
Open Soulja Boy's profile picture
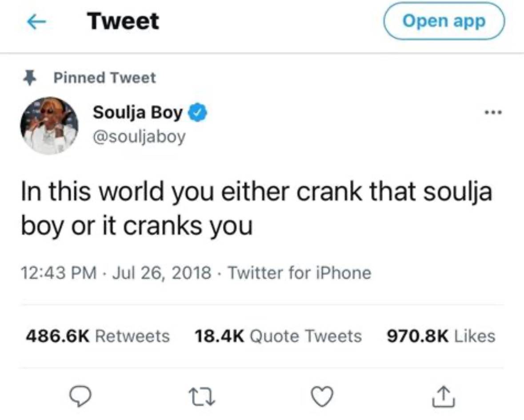click(49, 125)
